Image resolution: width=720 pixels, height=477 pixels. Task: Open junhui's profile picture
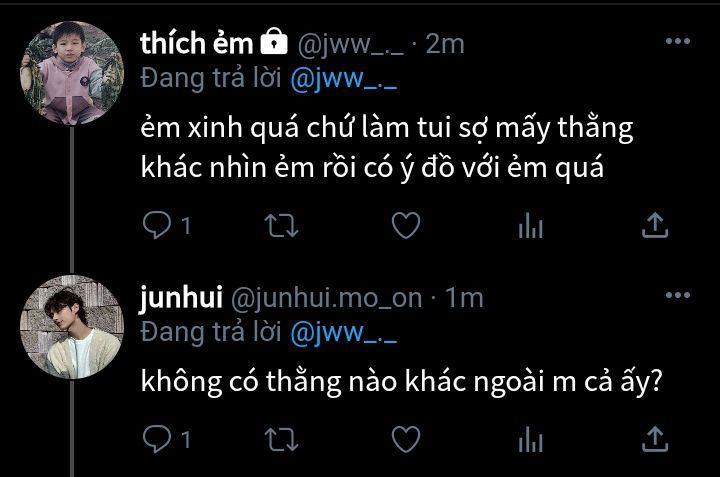(72, 327)
